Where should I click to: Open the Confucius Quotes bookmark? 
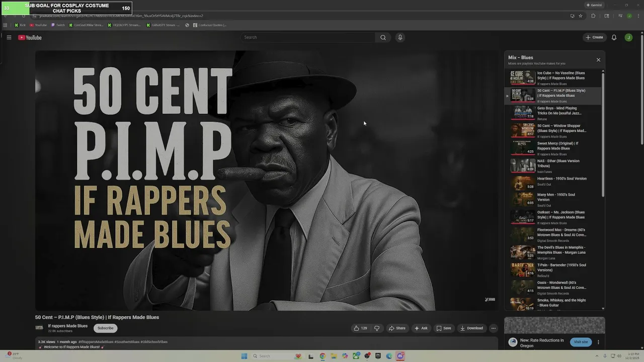click(210, 25)
